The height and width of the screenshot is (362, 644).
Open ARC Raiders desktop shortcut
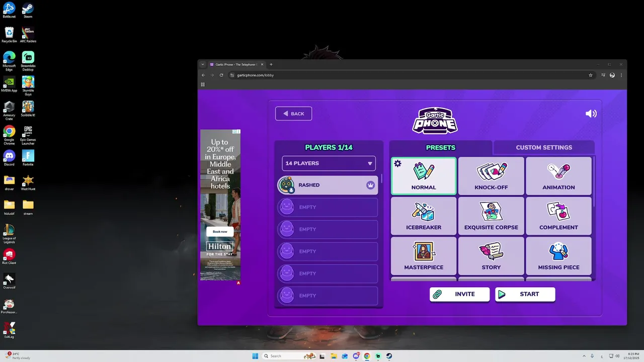28,35
